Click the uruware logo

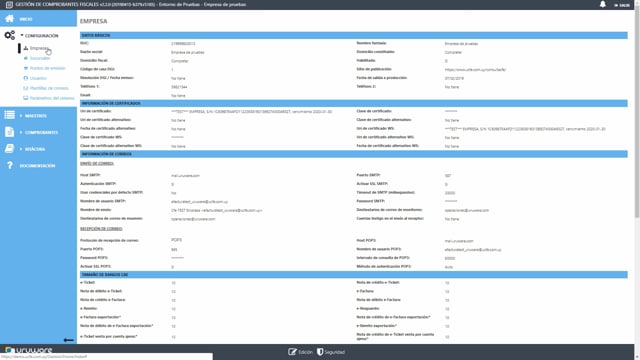point(29,350)
